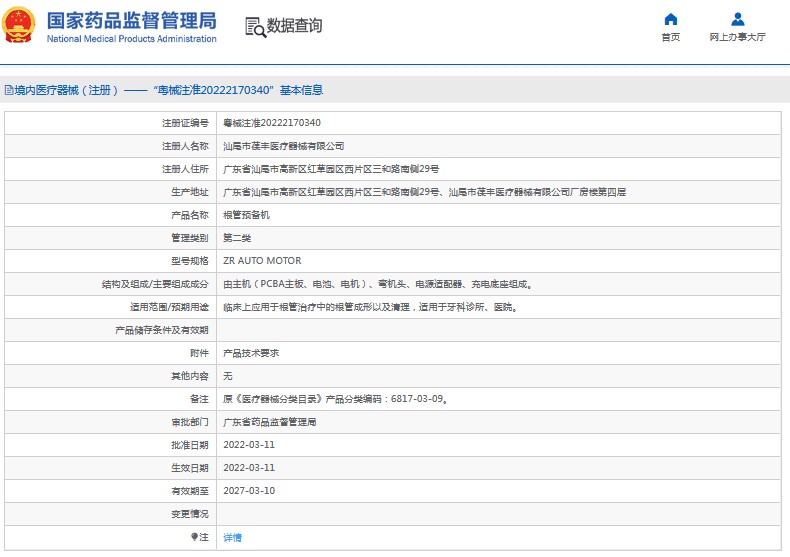Open the 详情 link

click(232, 537)
